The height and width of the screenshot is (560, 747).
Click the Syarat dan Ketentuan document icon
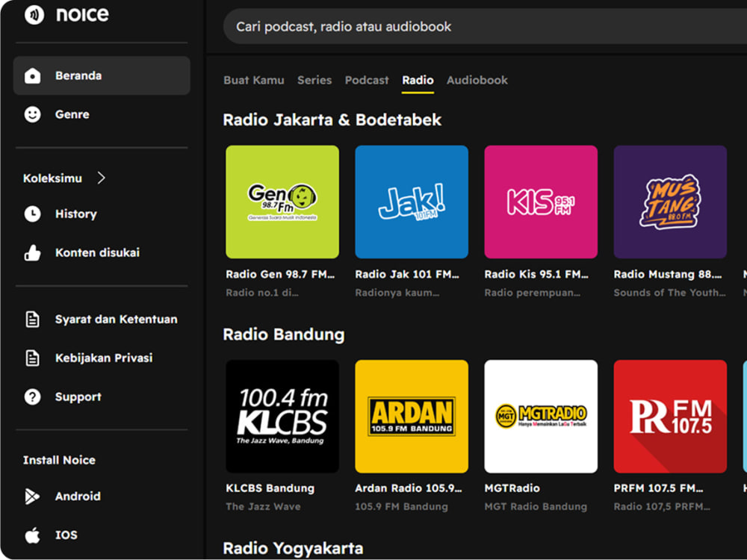[x=32, y=319]
